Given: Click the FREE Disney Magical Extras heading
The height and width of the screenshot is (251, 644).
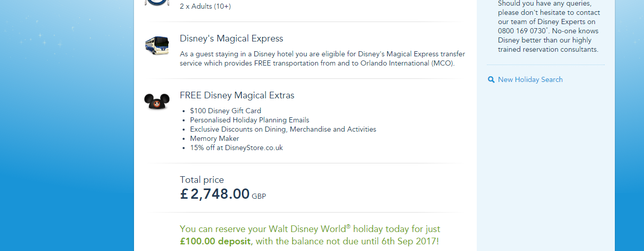Looking at the screenshot, I should [237, 95].
